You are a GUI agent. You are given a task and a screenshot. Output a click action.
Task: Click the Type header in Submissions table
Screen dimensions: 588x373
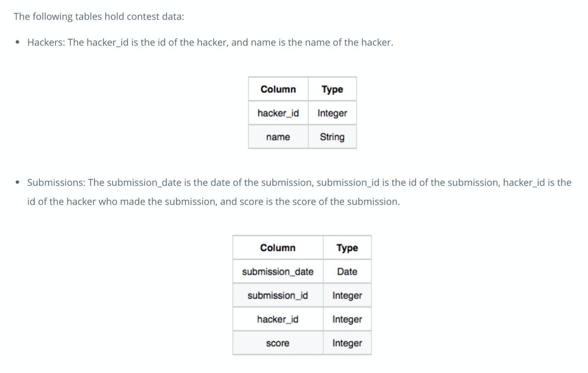click(347, 248)
